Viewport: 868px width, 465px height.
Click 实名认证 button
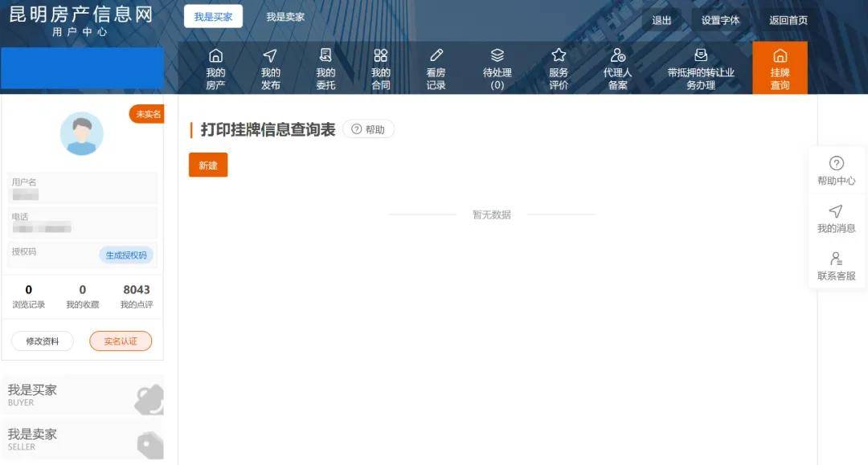[121, 341]
